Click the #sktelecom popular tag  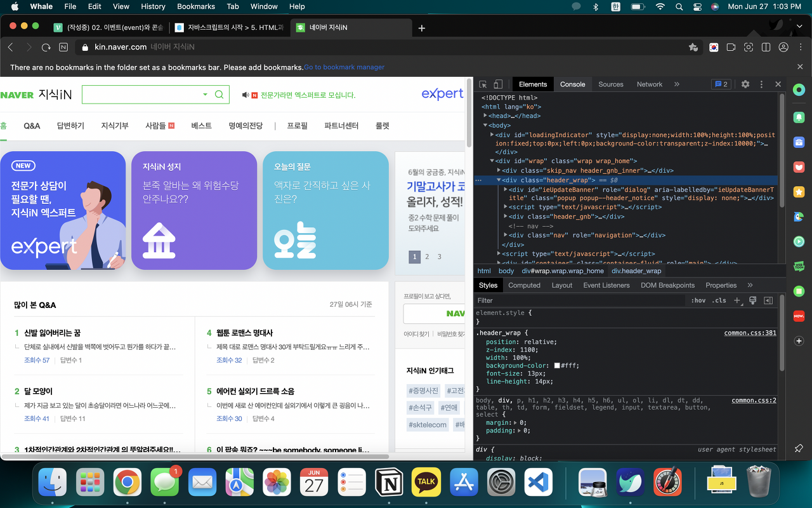point(428,424)
